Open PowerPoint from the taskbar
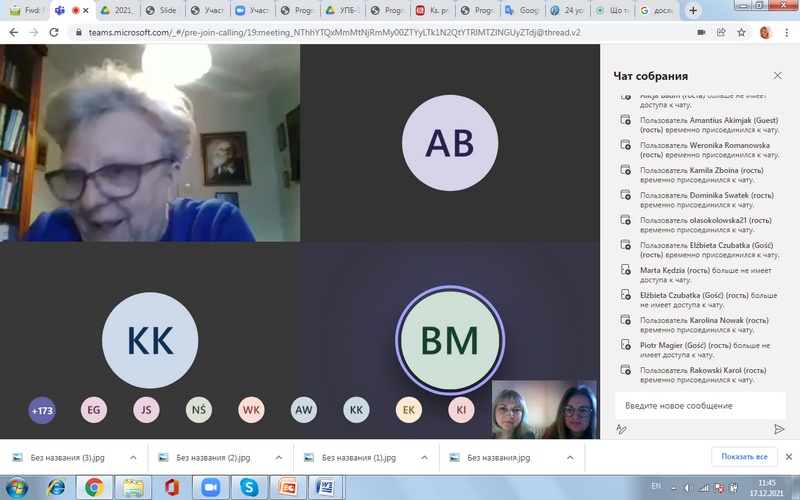The height and width of the screenshot is (500, 800). tap(286, 486)
